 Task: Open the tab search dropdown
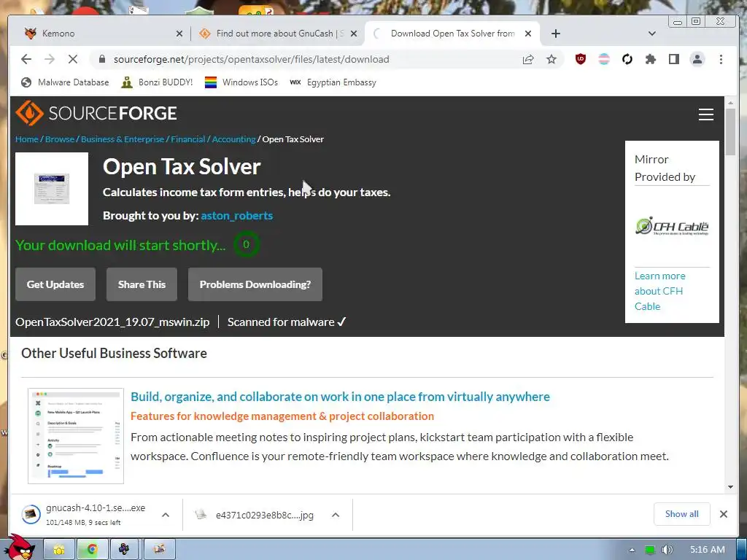click(651, 34)
